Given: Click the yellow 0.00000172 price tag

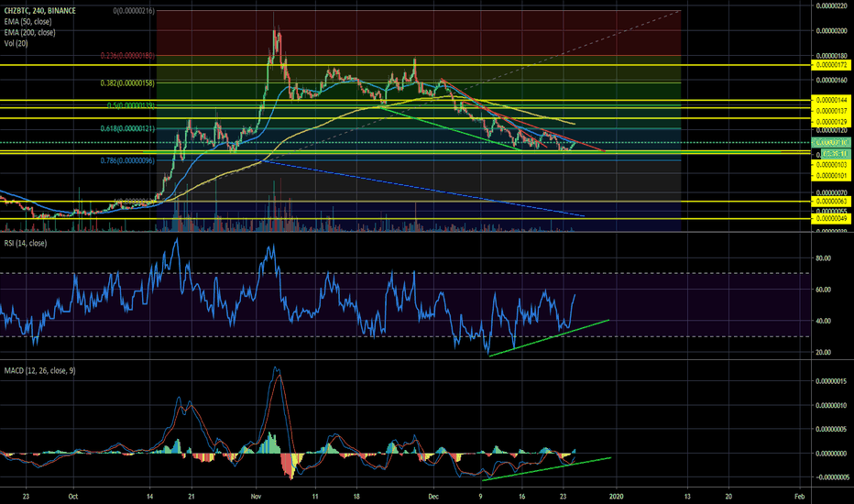Looking at the screenshot, I should (832, 65).
